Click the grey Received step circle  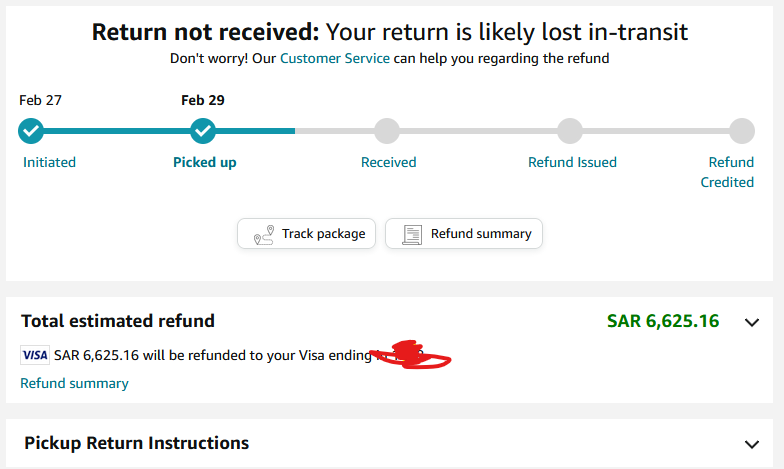pos(388,131)
